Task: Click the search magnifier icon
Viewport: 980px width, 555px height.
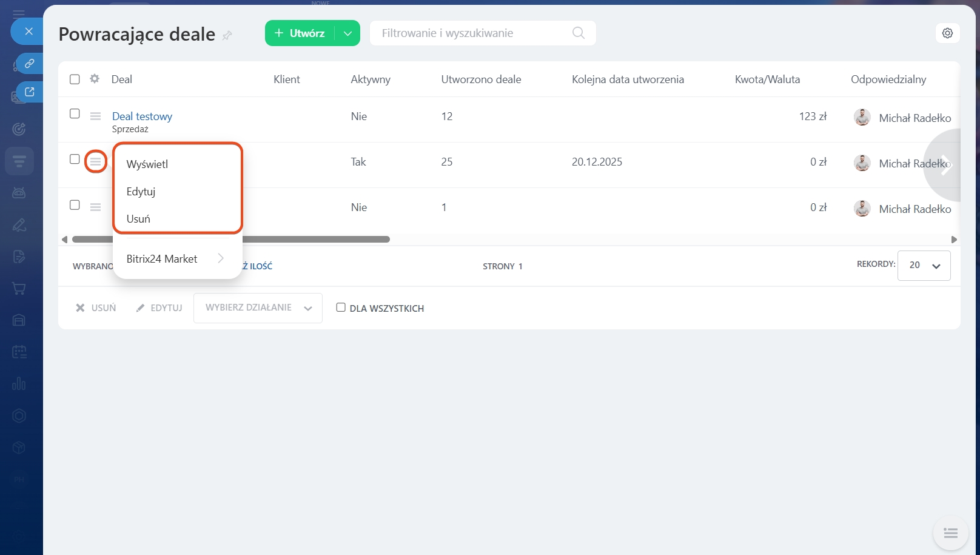Action: 579,33
